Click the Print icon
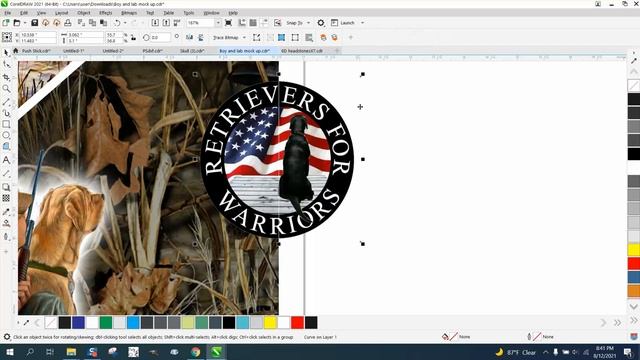The height and width of the screenshot is (360, 640). (x=68, y=23)
